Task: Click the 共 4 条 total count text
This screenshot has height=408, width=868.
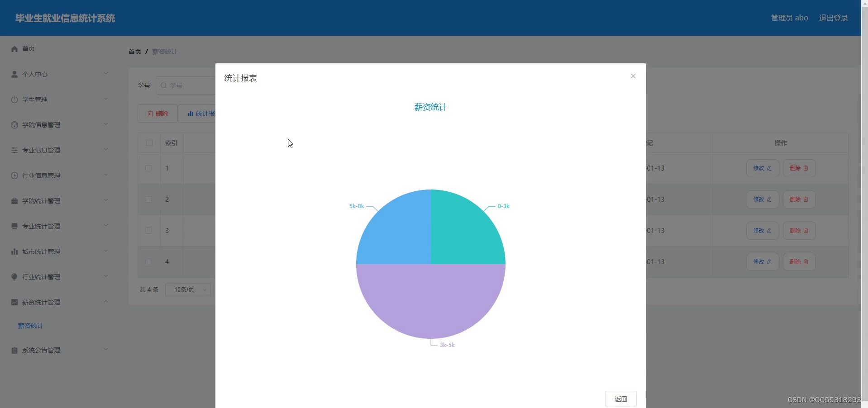Action: 149,289
